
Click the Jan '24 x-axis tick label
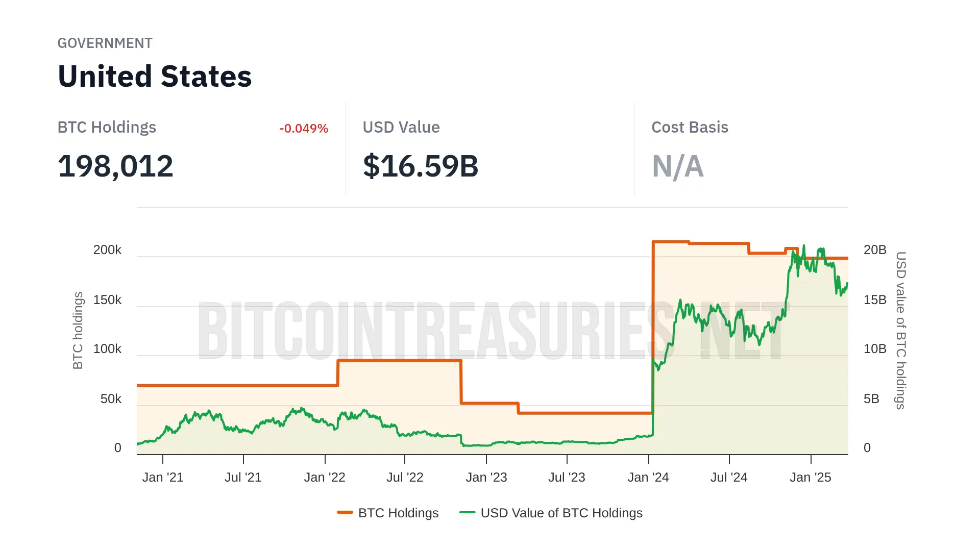coord(648,478)
